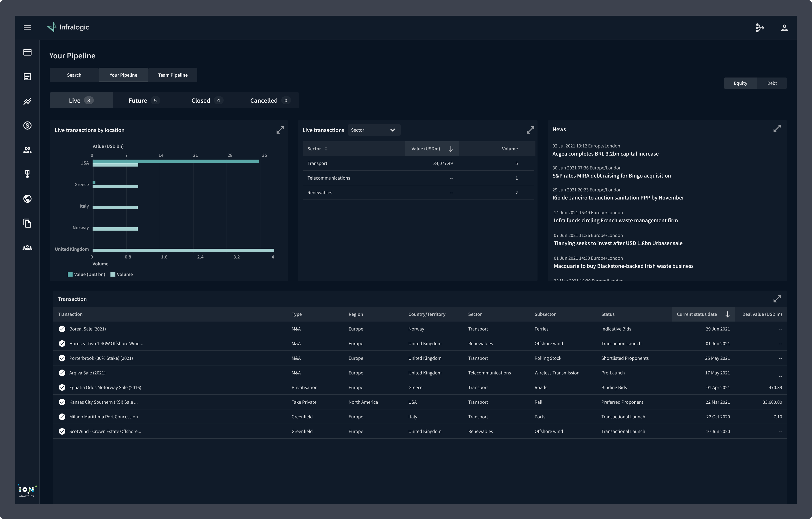Click the credit card sidebar icon
The height and width of the screenshot is (519, 812).
27,52
